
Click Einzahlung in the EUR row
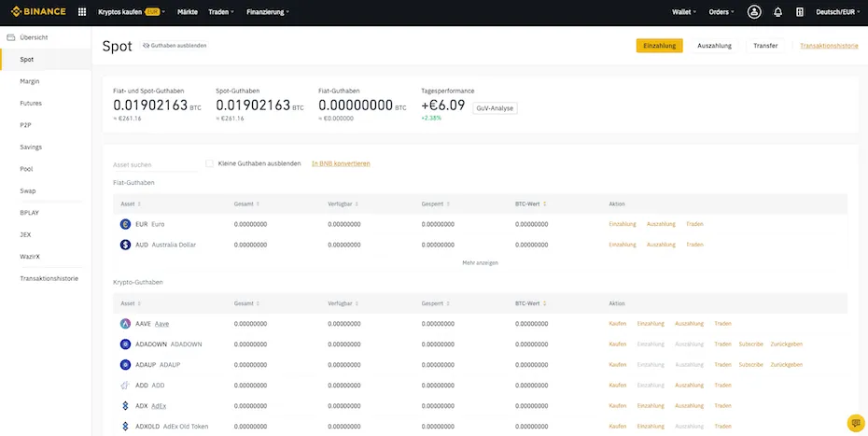(623, 224)
